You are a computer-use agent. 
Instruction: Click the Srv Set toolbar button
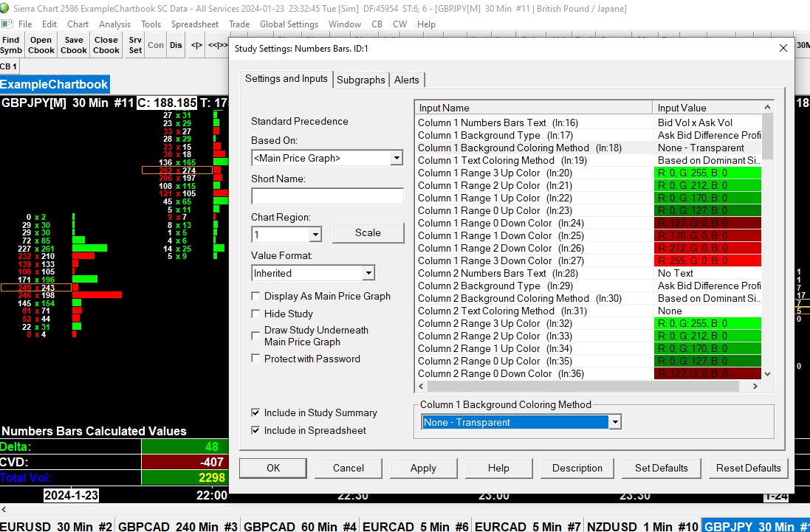click(x=135, y=45)
